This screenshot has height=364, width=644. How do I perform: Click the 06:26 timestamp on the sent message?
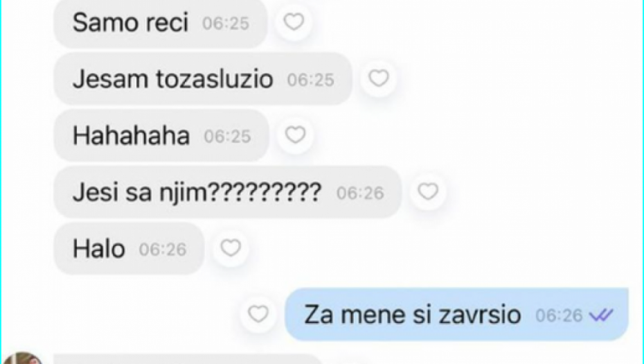pos(559,316)
